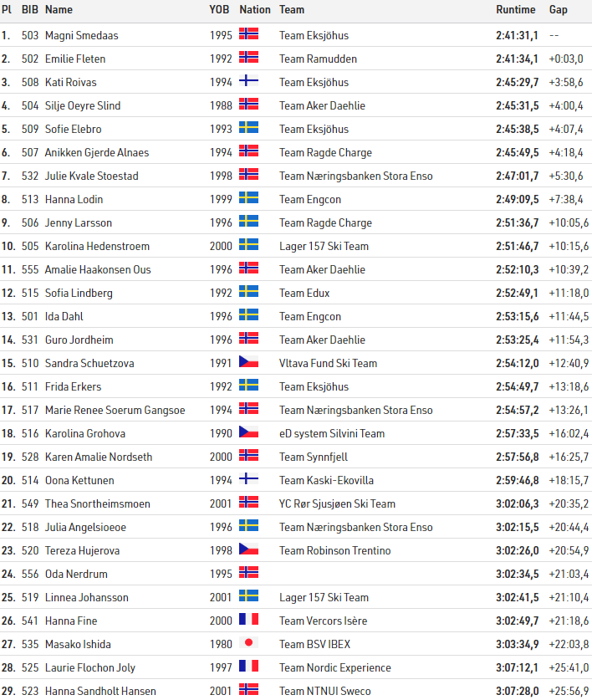Click Finland flag icon beside Kati Roivas
Screen dimensions: 592x700
pyautogui.click(x=248, y=82)
